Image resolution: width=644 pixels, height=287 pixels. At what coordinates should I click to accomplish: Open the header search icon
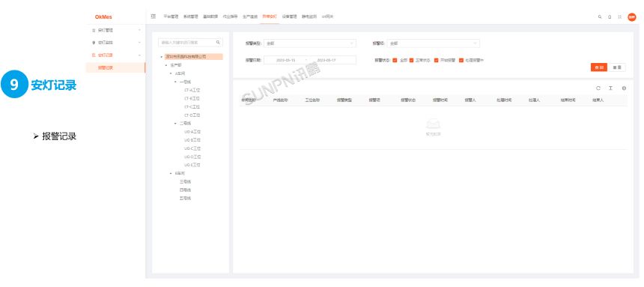600,16
